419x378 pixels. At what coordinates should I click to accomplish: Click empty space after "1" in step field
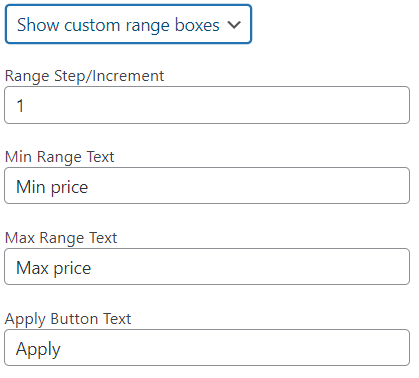tap(217, 105)
